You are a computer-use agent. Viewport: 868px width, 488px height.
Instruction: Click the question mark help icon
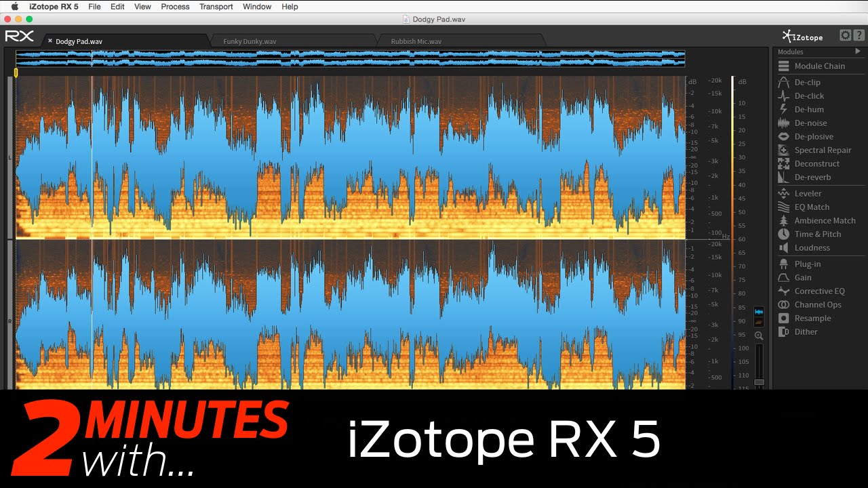(859, 35)
